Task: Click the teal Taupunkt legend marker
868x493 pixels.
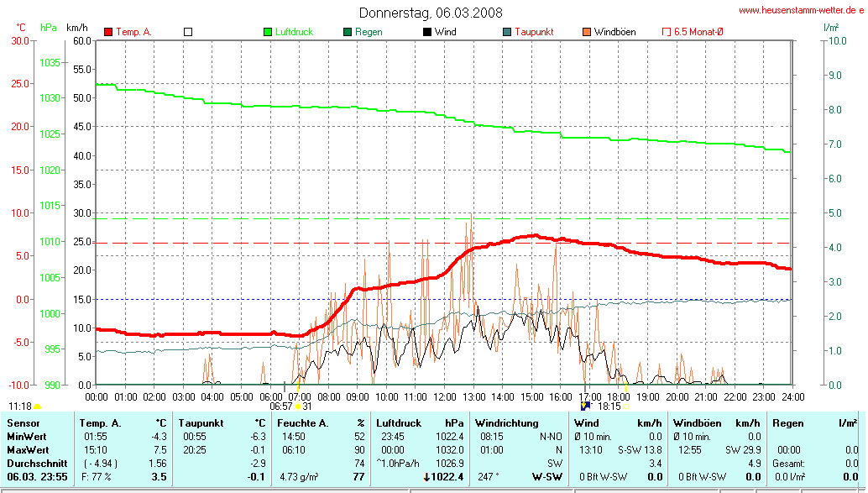Action: [x=507, y=32]
